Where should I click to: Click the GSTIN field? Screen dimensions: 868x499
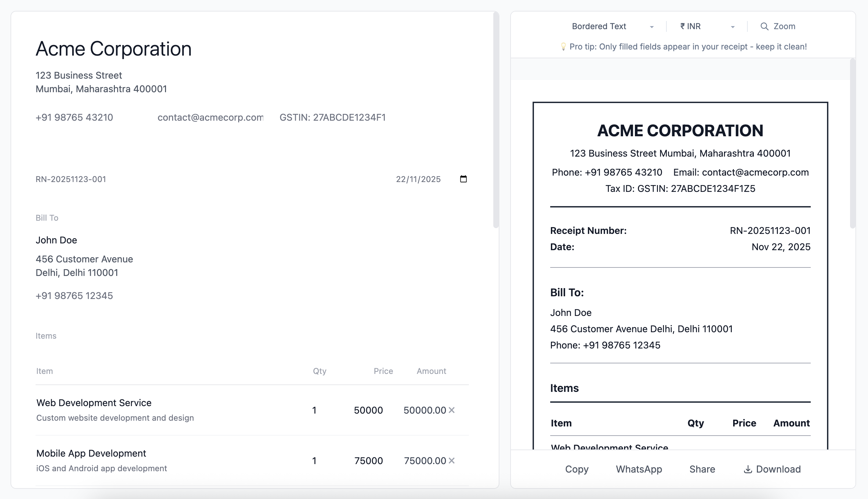point(333,117)
